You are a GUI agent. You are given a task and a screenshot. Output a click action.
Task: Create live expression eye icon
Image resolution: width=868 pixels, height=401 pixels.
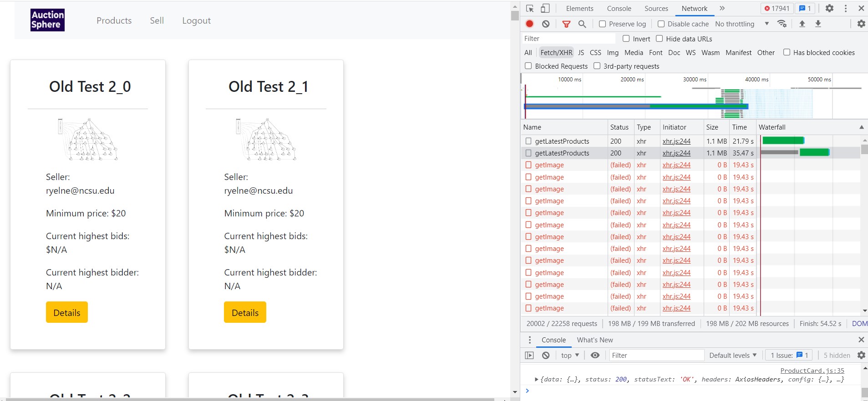click(595, 356)
